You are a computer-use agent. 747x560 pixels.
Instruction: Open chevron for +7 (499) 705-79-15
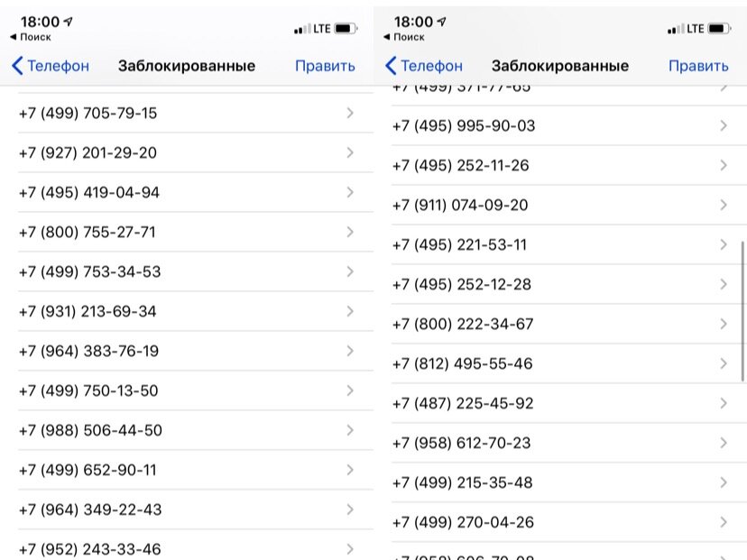350,113
